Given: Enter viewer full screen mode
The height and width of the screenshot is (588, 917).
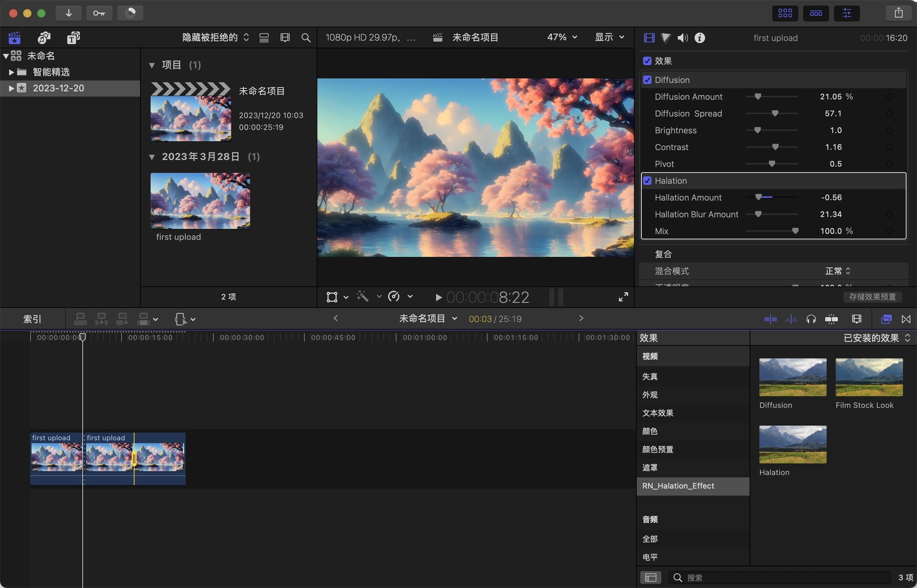Looking at the screenshot, I should tap(623, 297).
